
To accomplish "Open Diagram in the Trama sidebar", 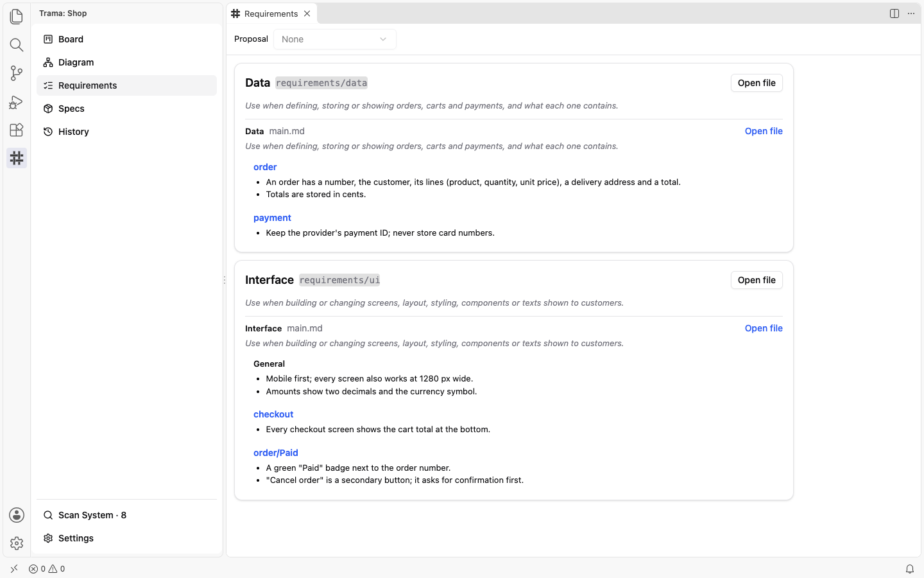I will click(x=127, y=62).
